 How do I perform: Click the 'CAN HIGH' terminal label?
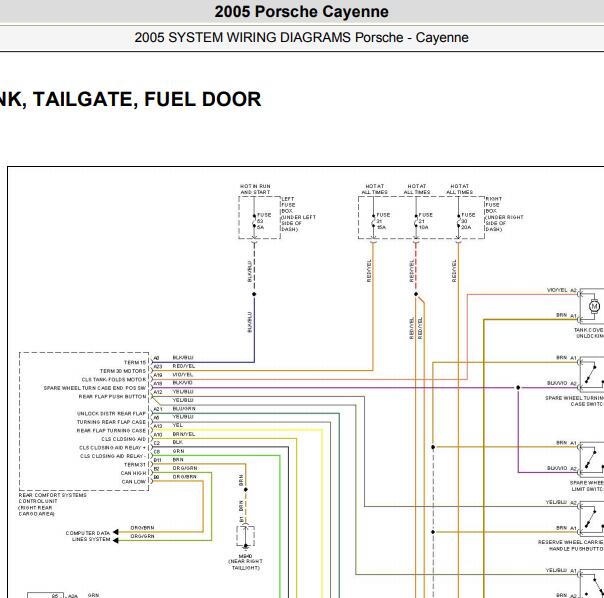[133, 473]
